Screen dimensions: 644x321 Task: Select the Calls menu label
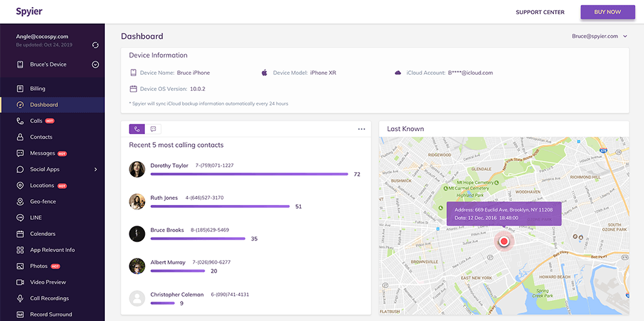36,121
